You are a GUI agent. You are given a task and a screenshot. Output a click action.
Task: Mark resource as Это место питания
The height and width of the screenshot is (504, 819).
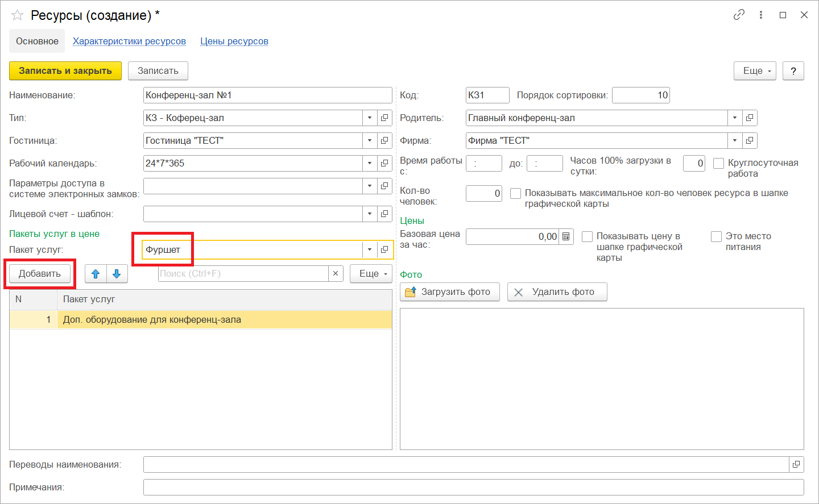(x=716, y=236)
